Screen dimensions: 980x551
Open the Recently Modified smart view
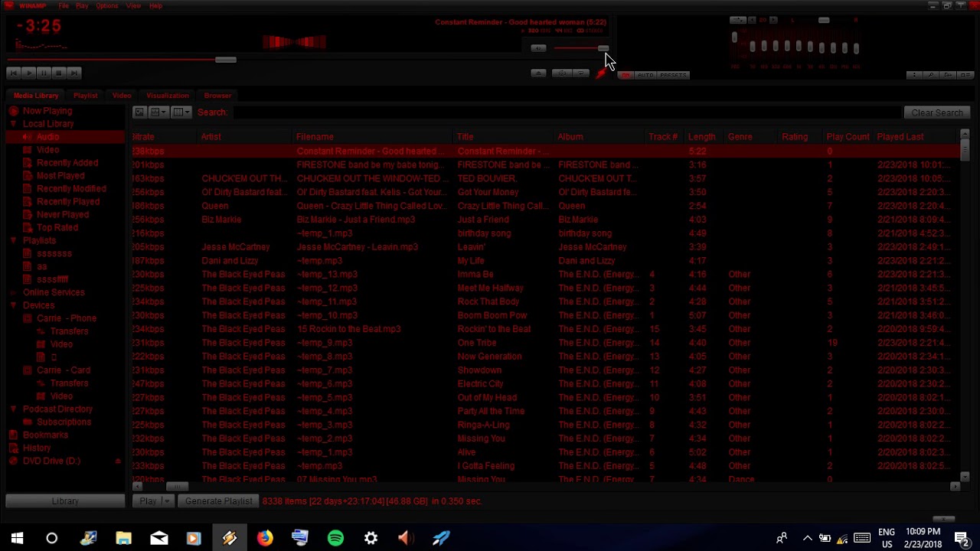point(71,189)
